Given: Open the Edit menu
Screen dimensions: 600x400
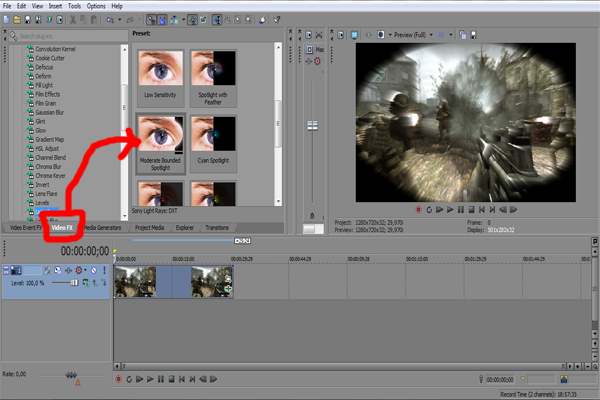Looking at the screenshot, I should pos(21,6).
